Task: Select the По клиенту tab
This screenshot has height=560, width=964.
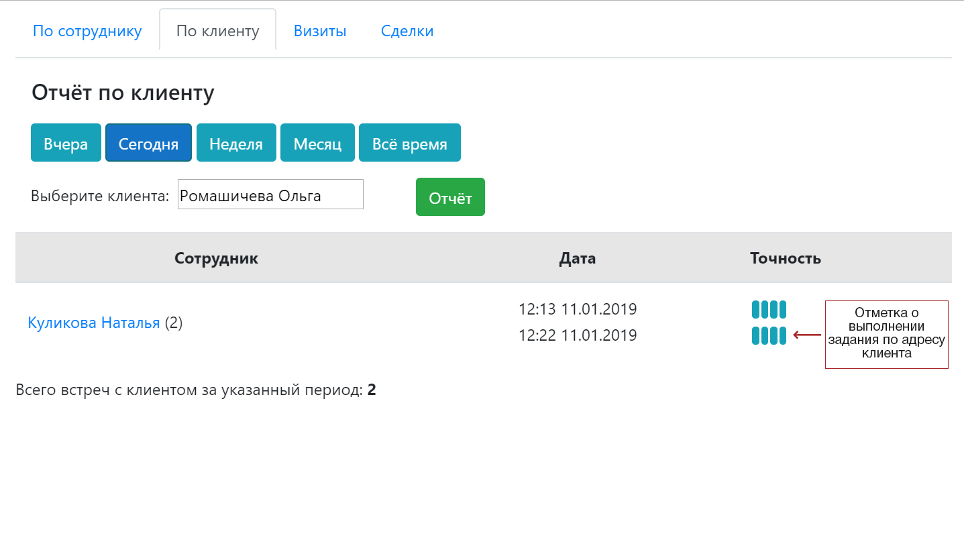Action: click(217, 31)
